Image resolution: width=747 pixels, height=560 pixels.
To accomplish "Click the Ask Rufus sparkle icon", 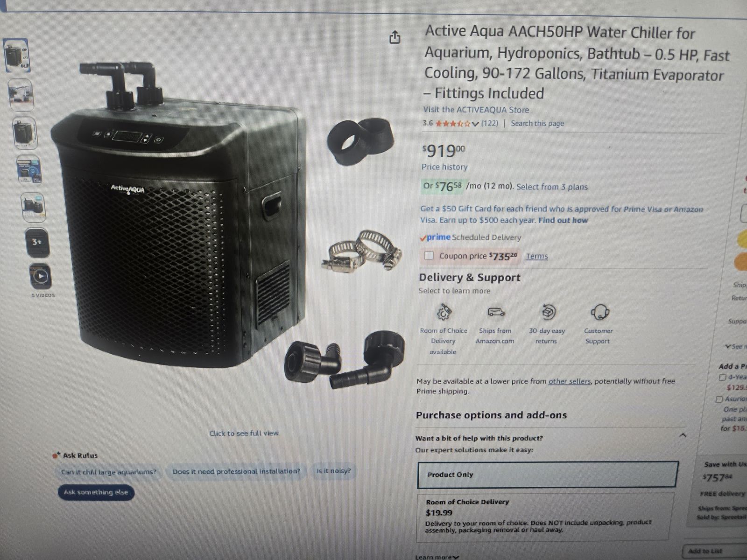I will 56,455.
